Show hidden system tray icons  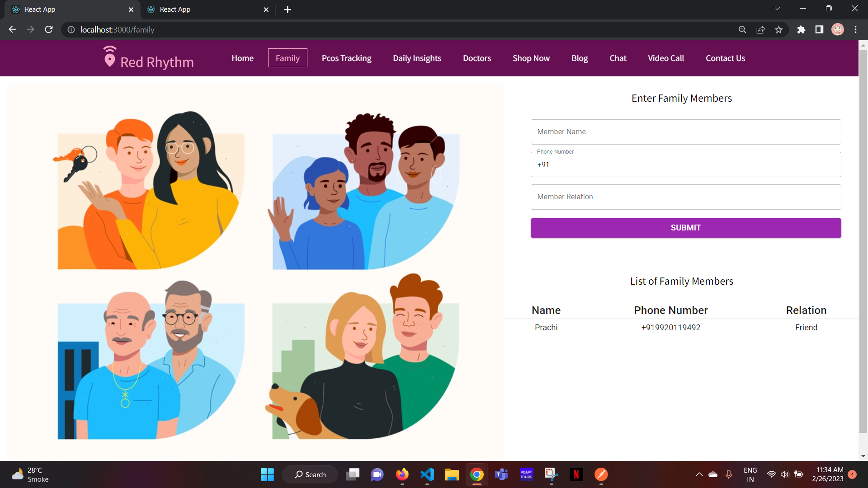[699, 474]
